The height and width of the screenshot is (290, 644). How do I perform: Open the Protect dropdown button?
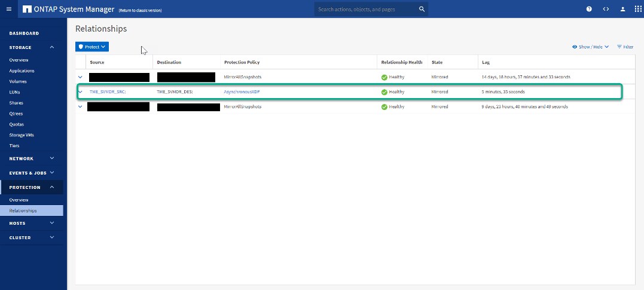click(x=92, y=47)
